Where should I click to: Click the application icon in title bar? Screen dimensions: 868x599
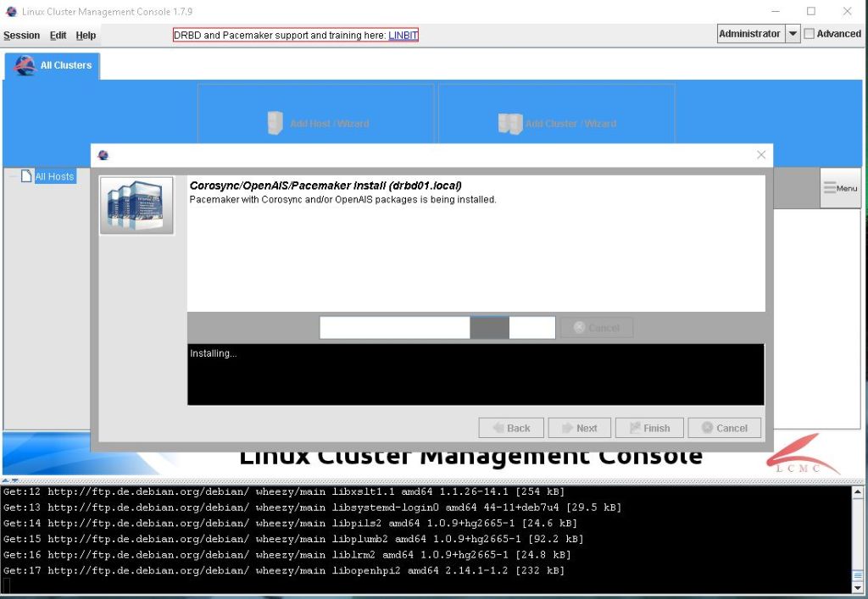click(11, 11)
